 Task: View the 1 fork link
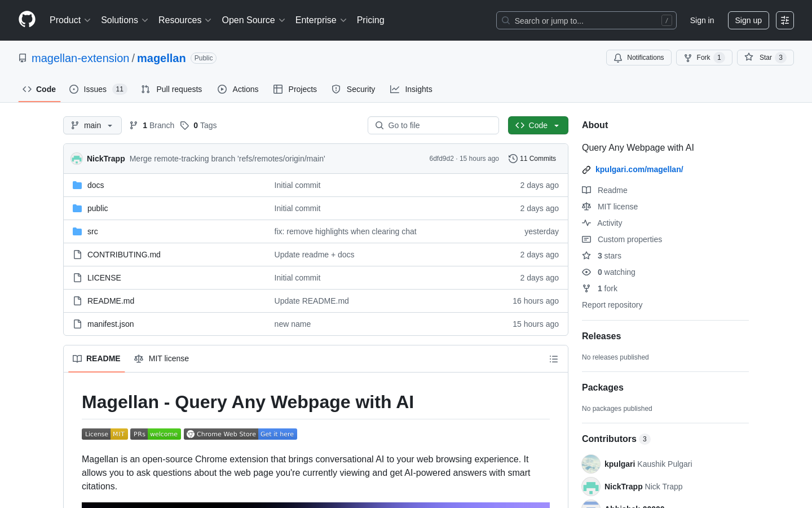pos(599,288)
